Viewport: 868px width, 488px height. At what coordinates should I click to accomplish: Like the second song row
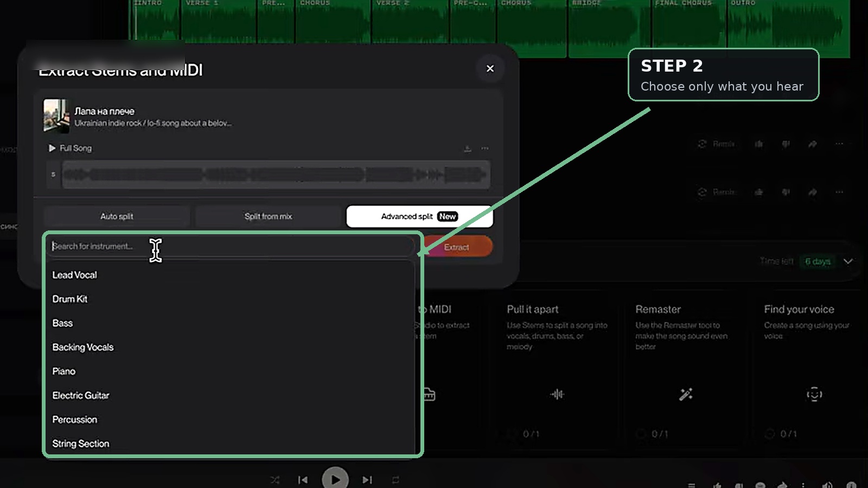click(758, 192)
